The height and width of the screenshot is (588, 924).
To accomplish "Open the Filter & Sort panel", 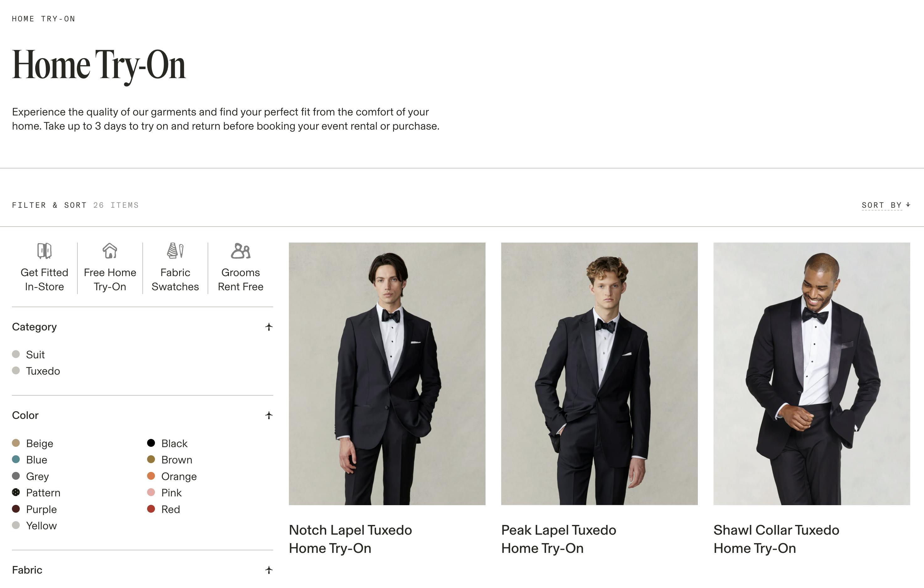I will coord(49,205).
